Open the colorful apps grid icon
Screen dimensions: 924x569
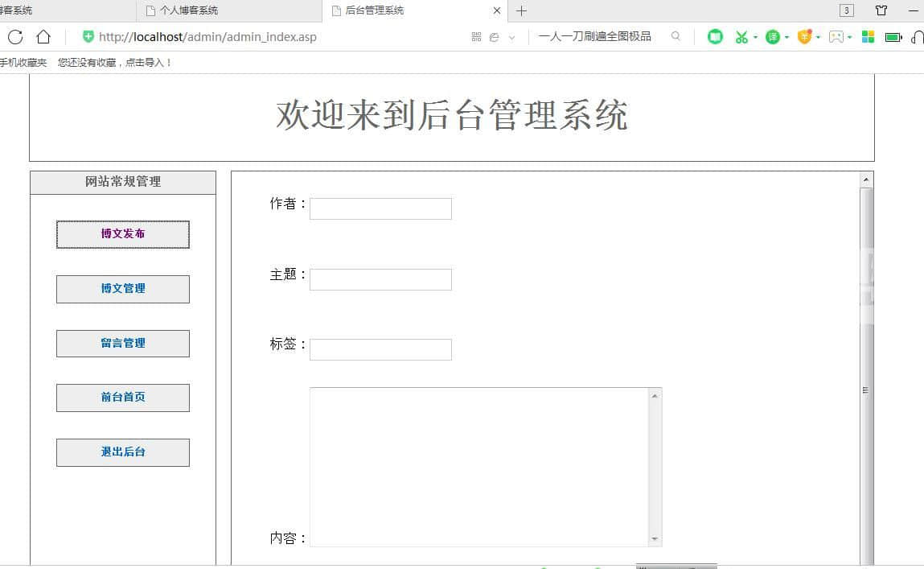[868, 37]
